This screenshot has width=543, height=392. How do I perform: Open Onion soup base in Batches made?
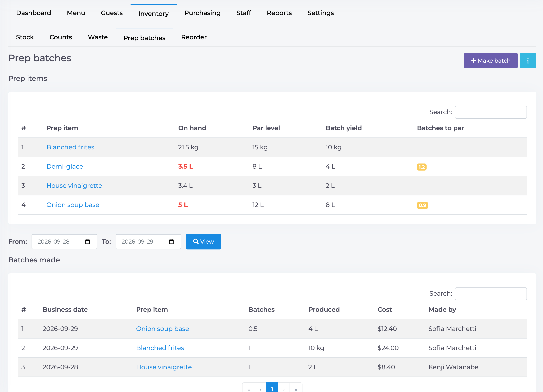163,329
